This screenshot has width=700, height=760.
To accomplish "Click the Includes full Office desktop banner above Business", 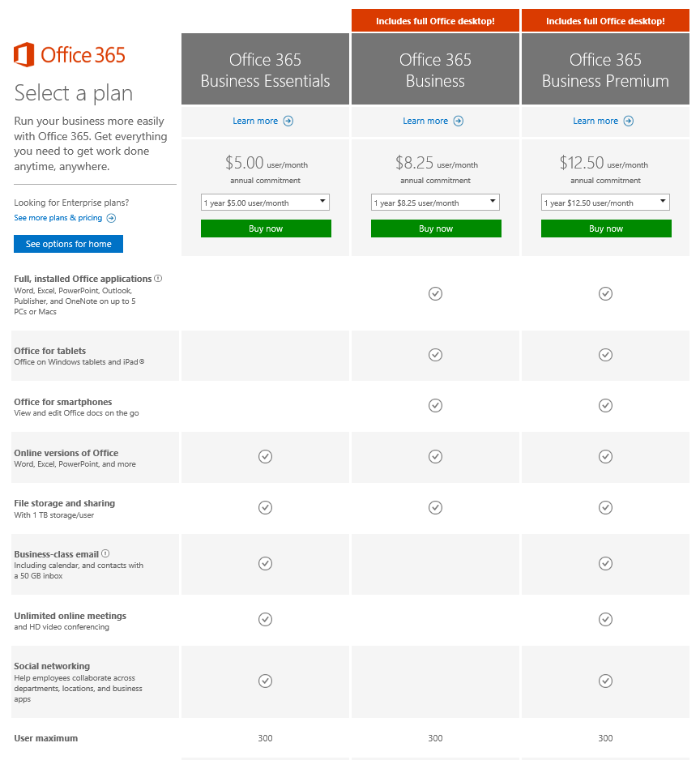I will (435, 20).
